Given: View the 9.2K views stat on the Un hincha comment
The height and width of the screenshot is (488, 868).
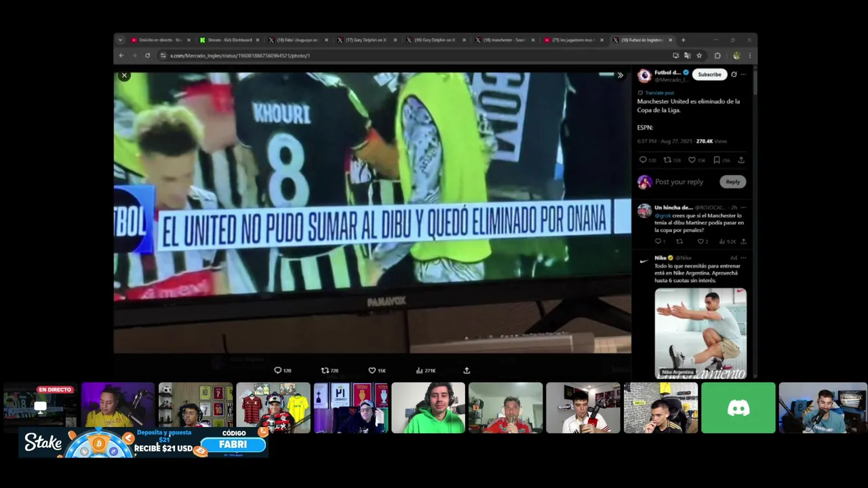Looking at the screenshot, I should (x=727, y=241).
